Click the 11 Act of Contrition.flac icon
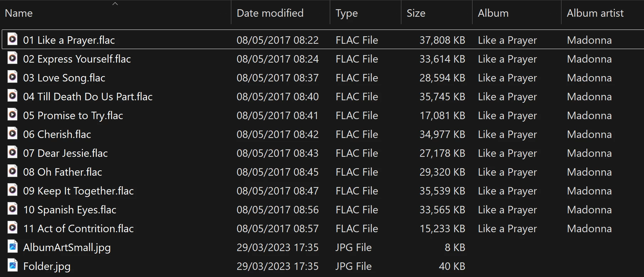Image resolution: width=644 pixels, height=277 pixels. [12, 228]
